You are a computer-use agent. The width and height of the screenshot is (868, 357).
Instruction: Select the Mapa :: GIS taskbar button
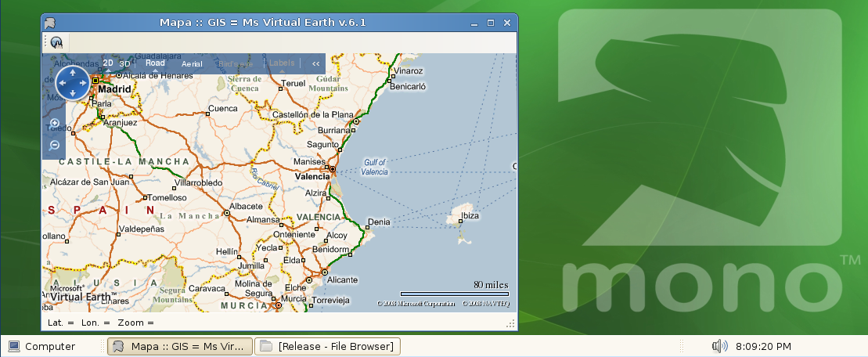tap(180, 347)
